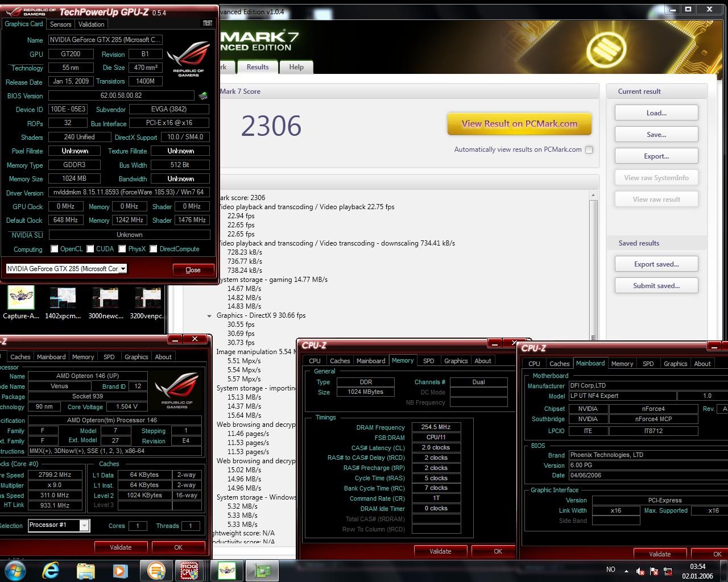Click the mainboard Model field LP UT NF4 Expert
Image resolution: width=728 pixels, height=582 pixels.
[622, 396]
